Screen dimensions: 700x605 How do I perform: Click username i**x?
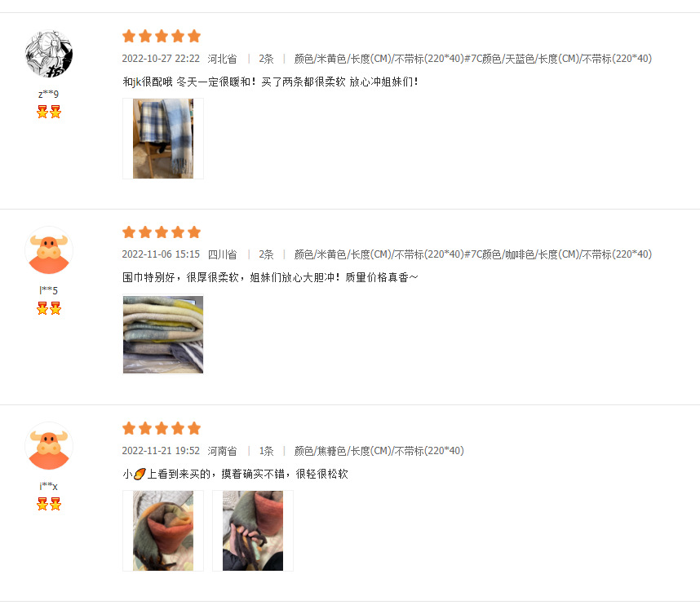point(49,486)
